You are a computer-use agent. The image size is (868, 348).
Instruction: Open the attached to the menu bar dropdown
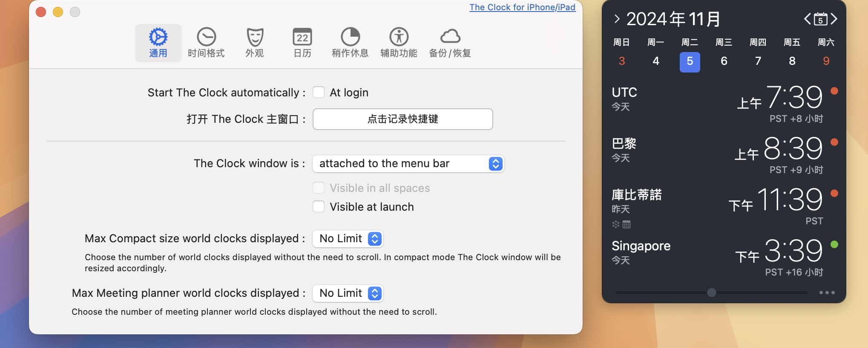(x=408, y=164)
